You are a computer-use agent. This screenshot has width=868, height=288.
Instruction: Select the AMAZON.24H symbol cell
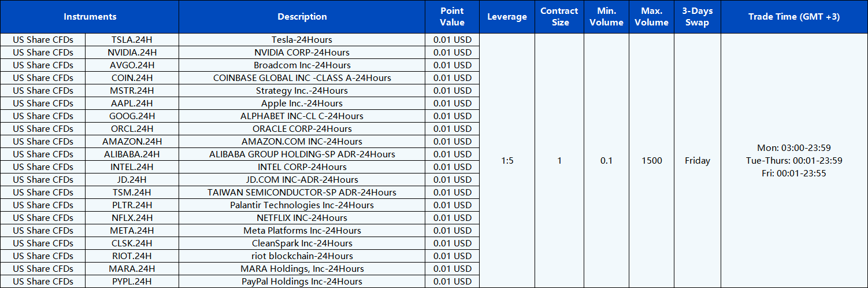(132, 142)
